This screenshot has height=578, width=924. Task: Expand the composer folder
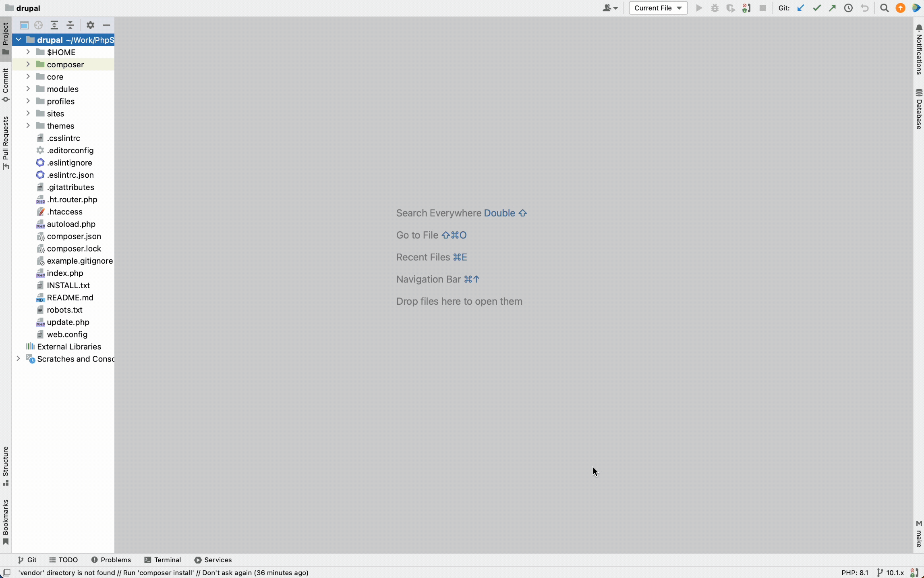point(28,64)
